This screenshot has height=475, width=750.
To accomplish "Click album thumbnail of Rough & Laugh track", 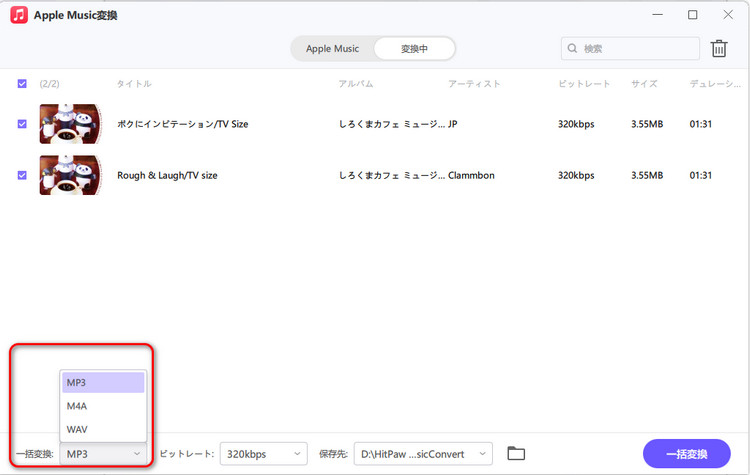I will pyautogui.click(x=71, y=175).
